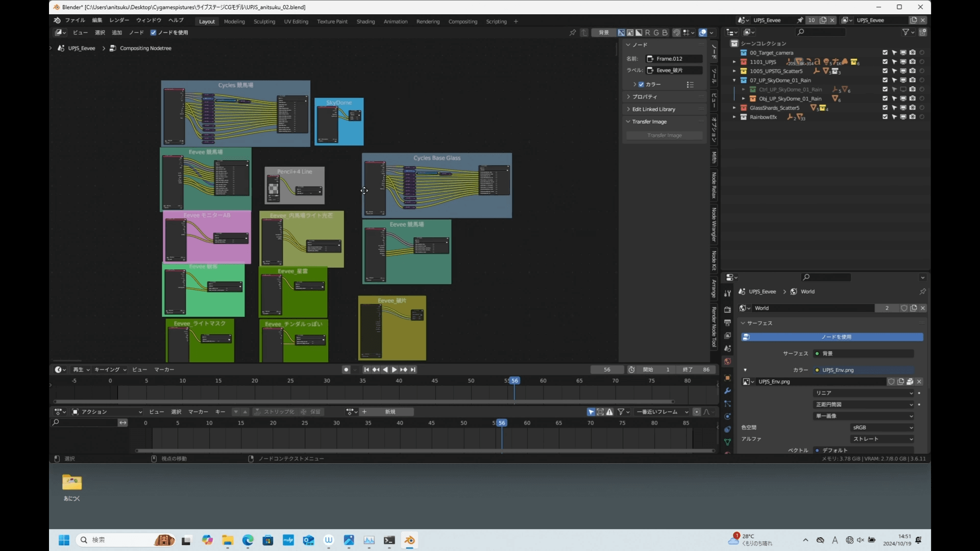Viewport: 980px width, 551px height.
Task: Open the レンダー menu
Action: [x=119, y=20]
